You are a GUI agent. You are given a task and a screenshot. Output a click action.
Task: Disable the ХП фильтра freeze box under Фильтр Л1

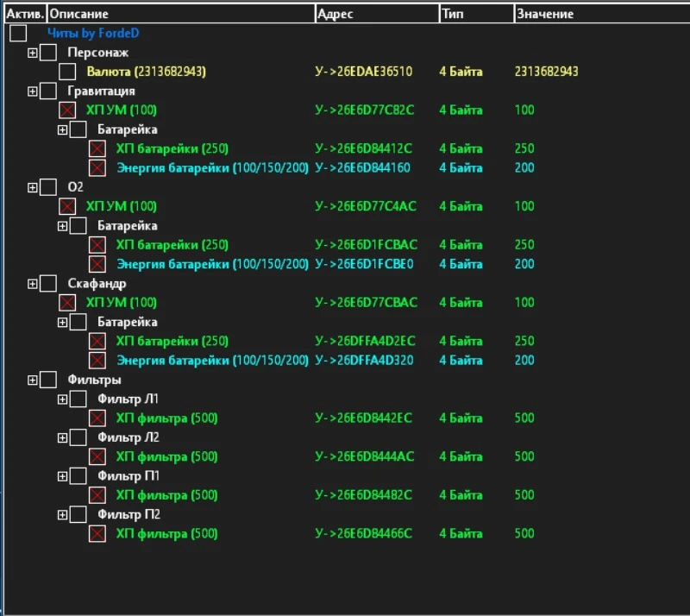click(97, 418)
